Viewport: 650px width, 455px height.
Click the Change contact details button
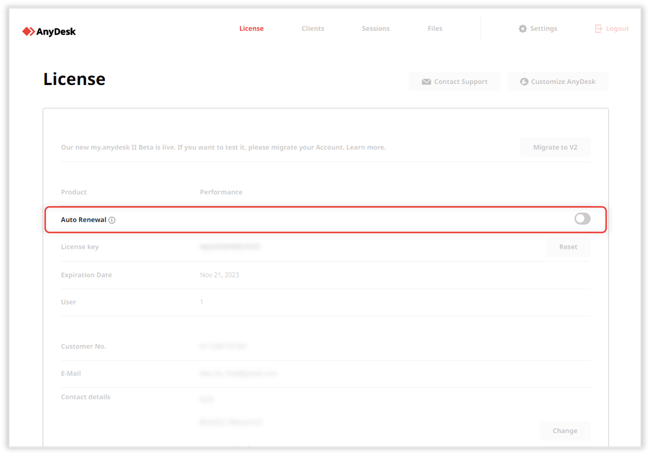[x=565, y=431]
